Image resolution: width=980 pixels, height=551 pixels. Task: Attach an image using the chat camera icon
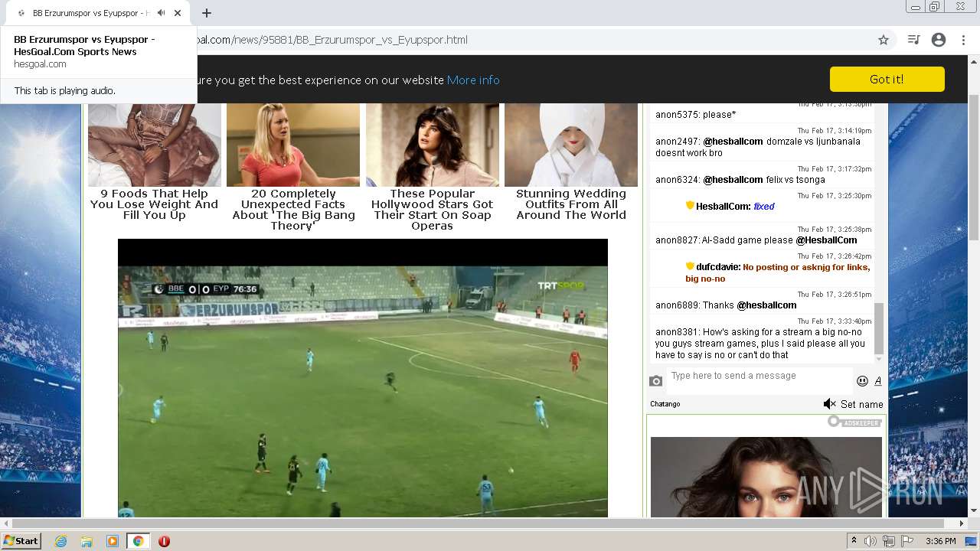pyautogui.click(x=655, y=381)
